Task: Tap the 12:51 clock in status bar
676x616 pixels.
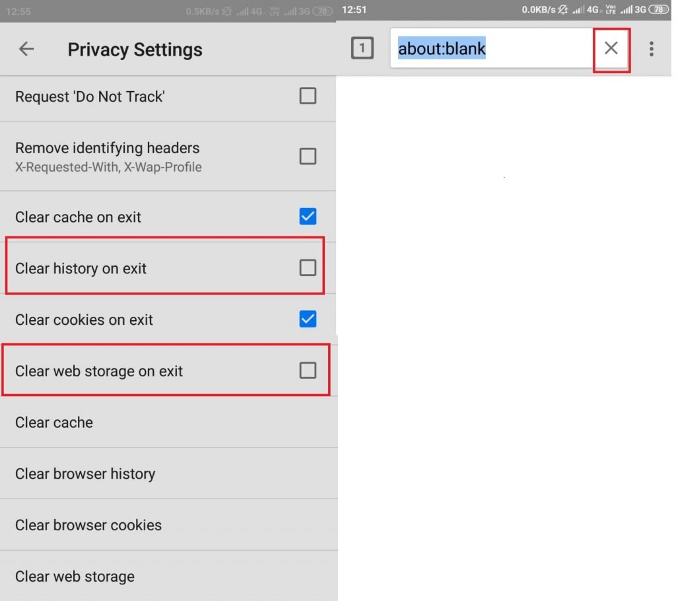Action: tap(354, 9)
